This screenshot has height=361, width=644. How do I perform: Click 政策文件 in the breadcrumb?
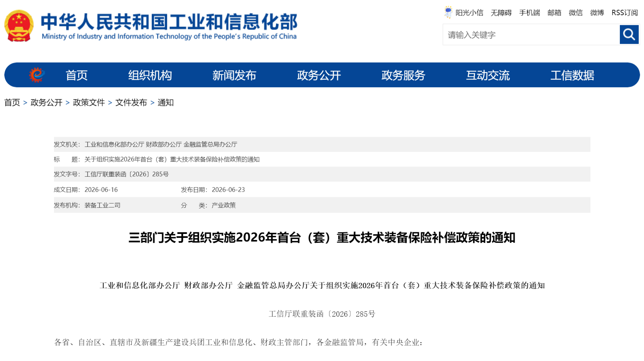[89, 103]
